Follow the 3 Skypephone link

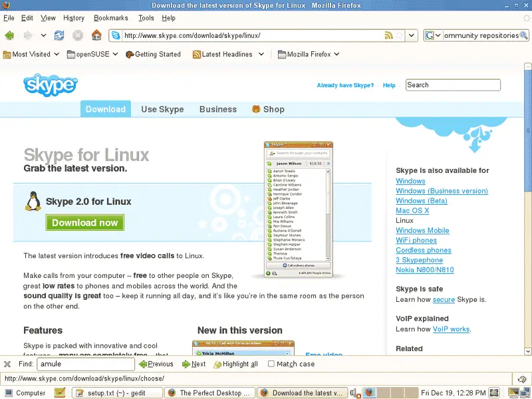[420, 260]
